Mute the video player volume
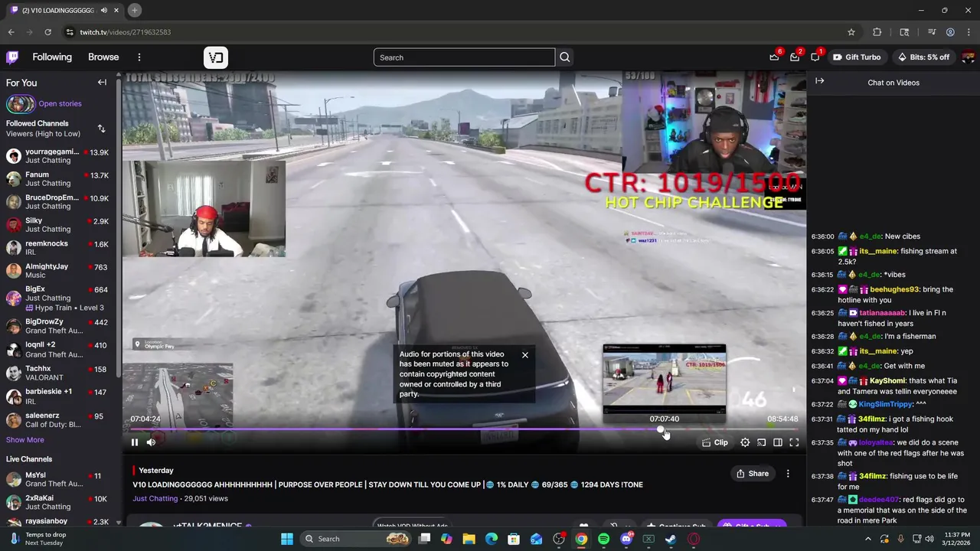This screenshot has width=980, height=551. coord(151,442)
